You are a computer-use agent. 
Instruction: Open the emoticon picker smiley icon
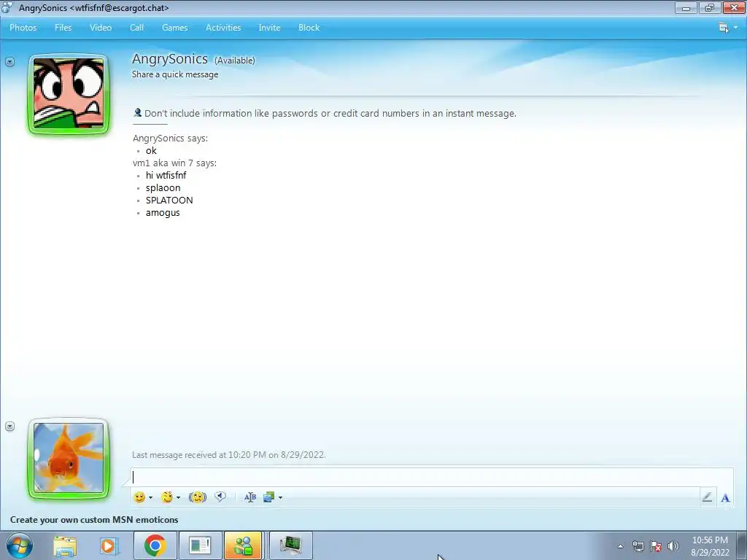[x=139, y=497]
